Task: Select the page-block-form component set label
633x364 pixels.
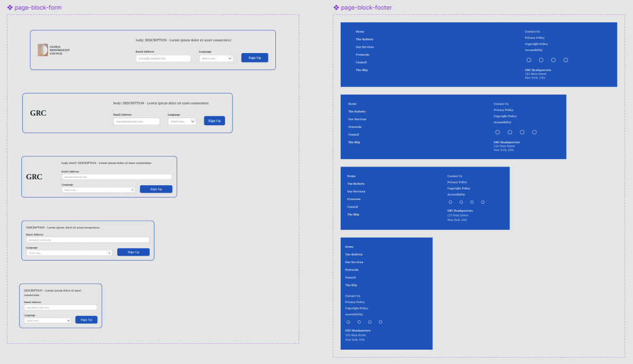Action: pos(38,7)
